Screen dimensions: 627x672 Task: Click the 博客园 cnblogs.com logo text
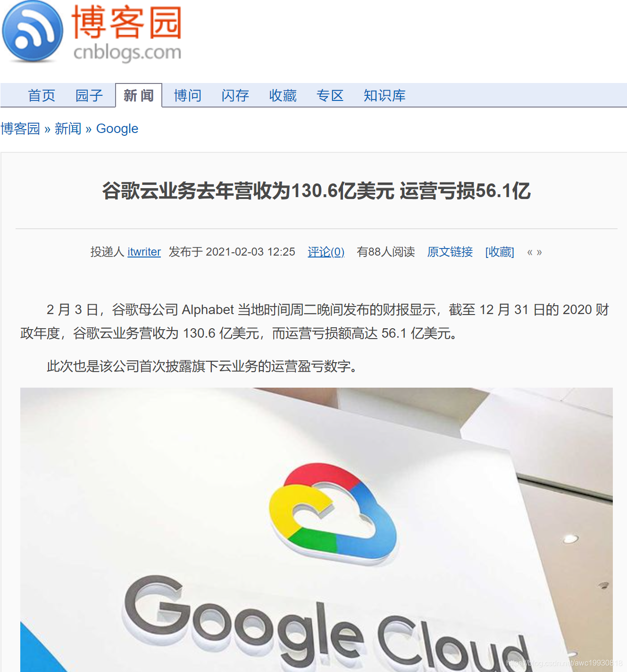tap(127, 33)
